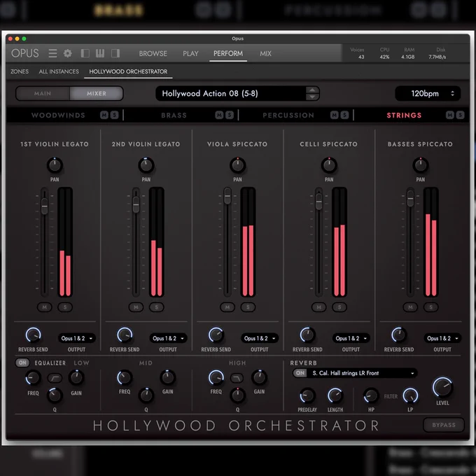
Task: Mute the Percussion section
Action: pyautogui.click(x=334, y=115)
